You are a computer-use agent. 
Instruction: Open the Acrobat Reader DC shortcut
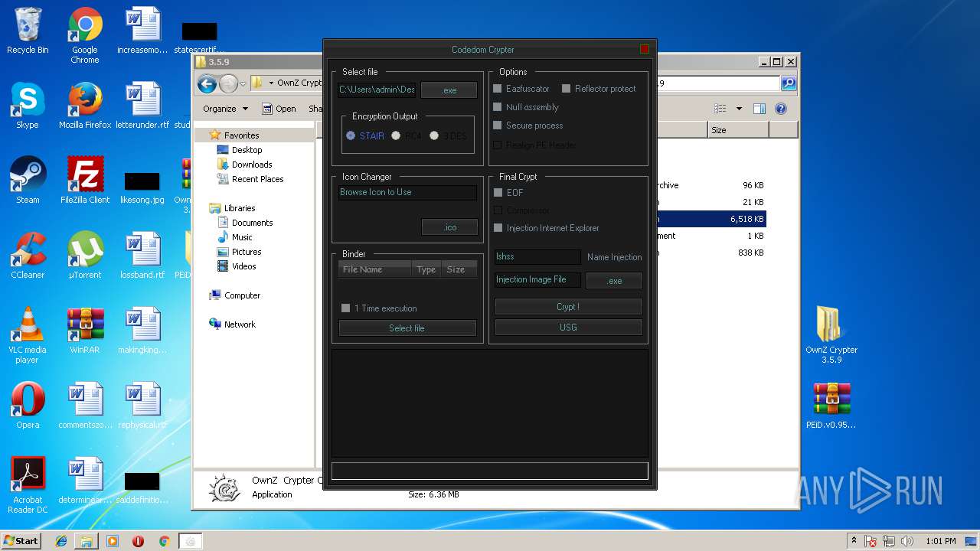coord(28,485)
